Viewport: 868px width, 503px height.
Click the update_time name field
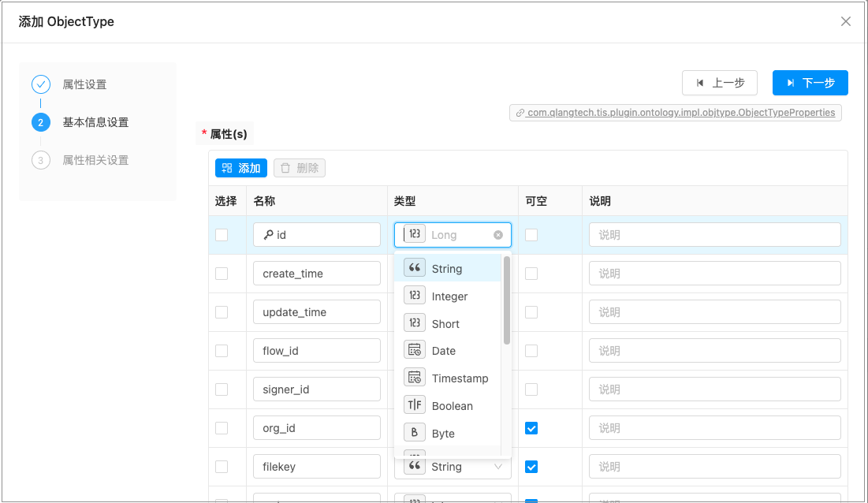click(317, 312)
